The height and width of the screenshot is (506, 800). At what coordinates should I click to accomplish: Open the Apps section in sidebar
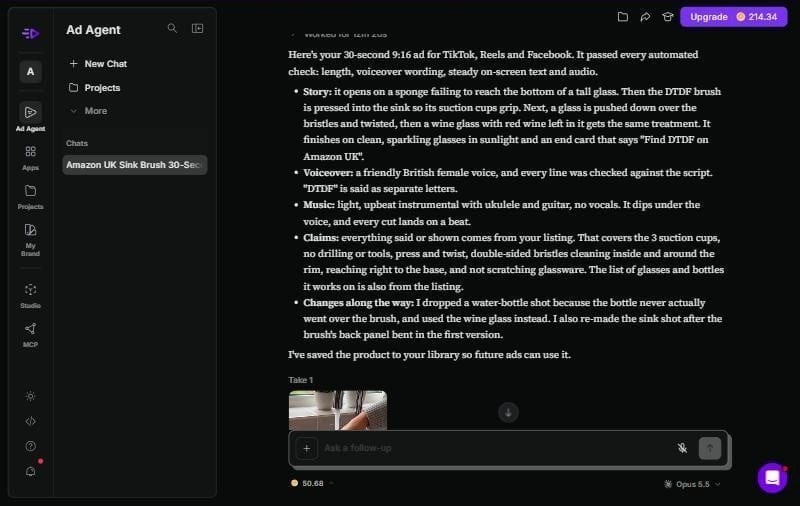click(x=31, y=158)
